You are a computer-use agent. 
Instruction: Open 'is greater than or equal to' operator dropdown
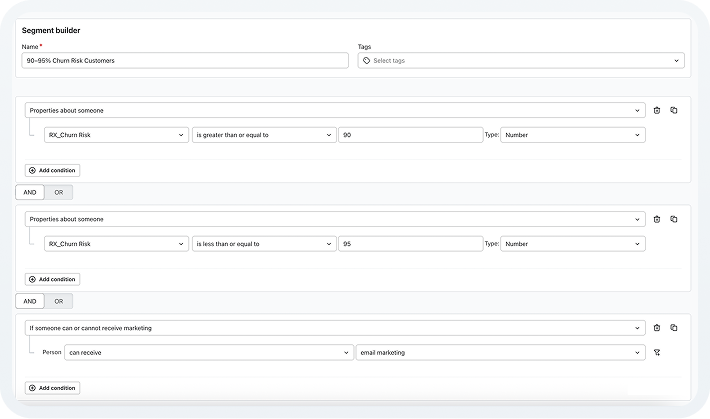[264, 135]
